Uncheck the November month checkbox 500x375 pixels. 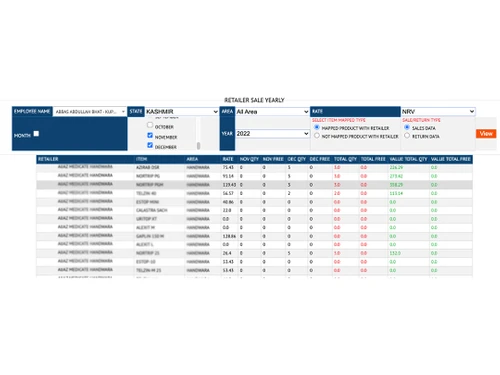(150, 135)
